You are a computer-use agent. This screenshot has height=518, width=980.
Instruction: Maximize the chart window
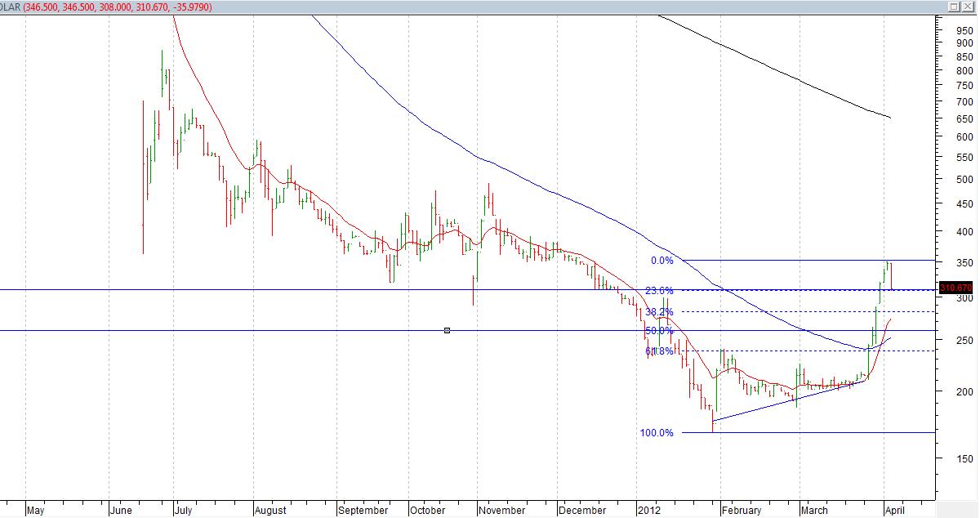955,7
